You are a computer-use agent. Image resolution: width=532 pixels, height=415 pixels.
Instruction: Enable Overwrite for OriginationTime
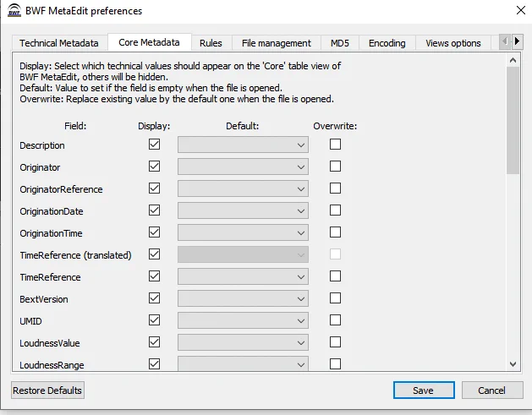pos(335,232)
